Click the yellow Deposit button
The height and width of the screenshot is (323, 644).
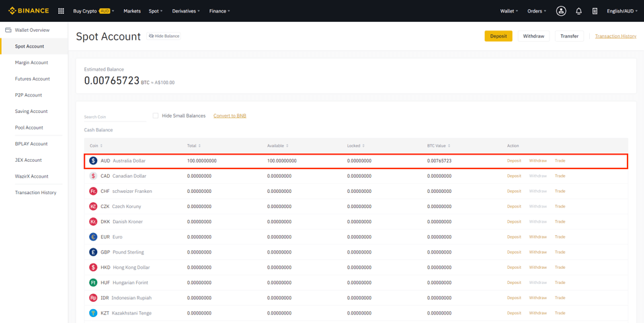498,36
